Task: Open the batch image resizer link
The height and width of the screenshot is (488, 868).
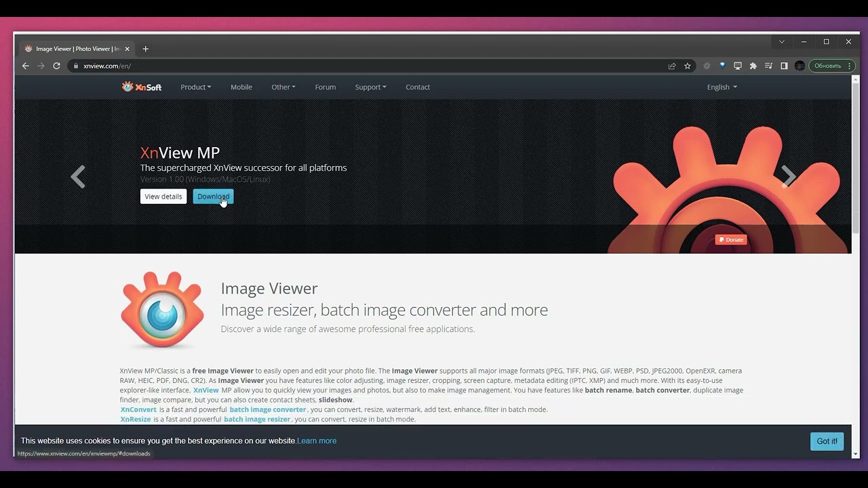Action: pyautogui.click(x=257, y=420)
